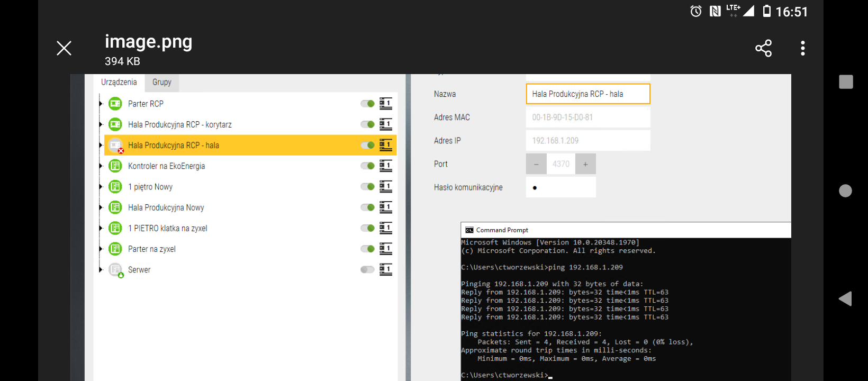This screenshot has width=868, height=381.
Task: Click the Parter RCP device icon
Action: [115, 104]
